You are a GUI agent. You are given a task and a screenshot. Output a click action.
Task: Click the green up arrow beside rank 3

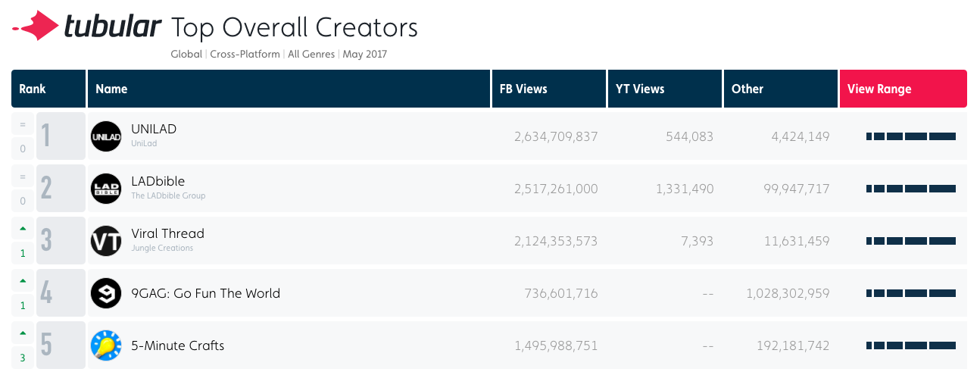click(23, 228)
